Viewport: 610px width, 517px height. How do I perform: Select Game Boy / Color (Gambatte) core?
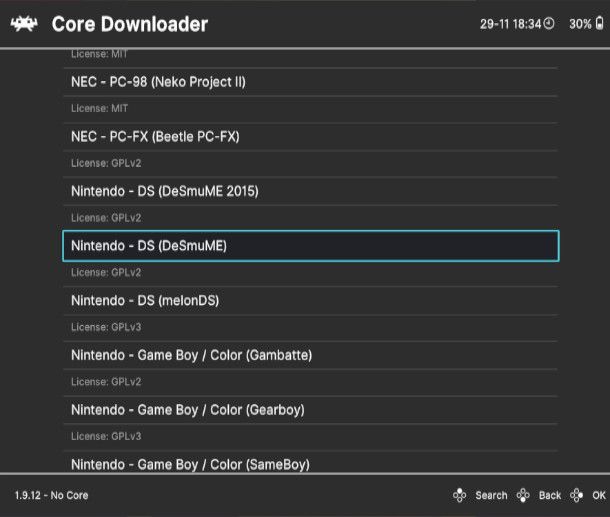(310, 355)
